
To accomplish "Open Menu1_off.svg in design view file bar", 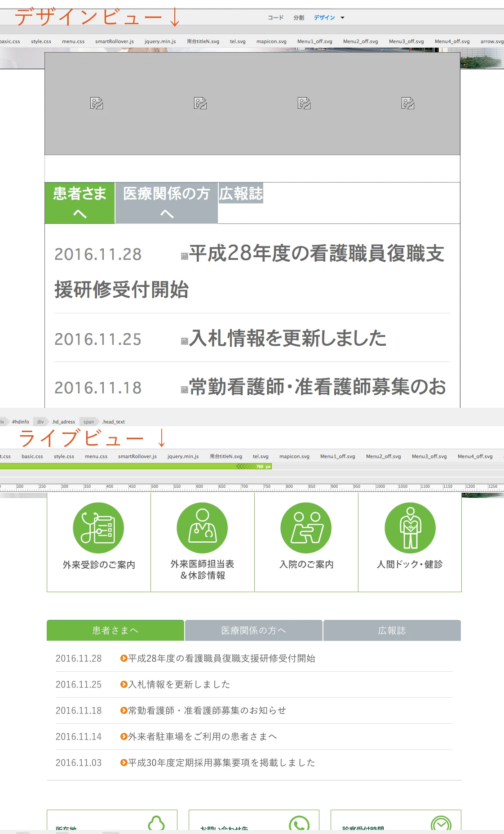I will [x=315, y=41].
